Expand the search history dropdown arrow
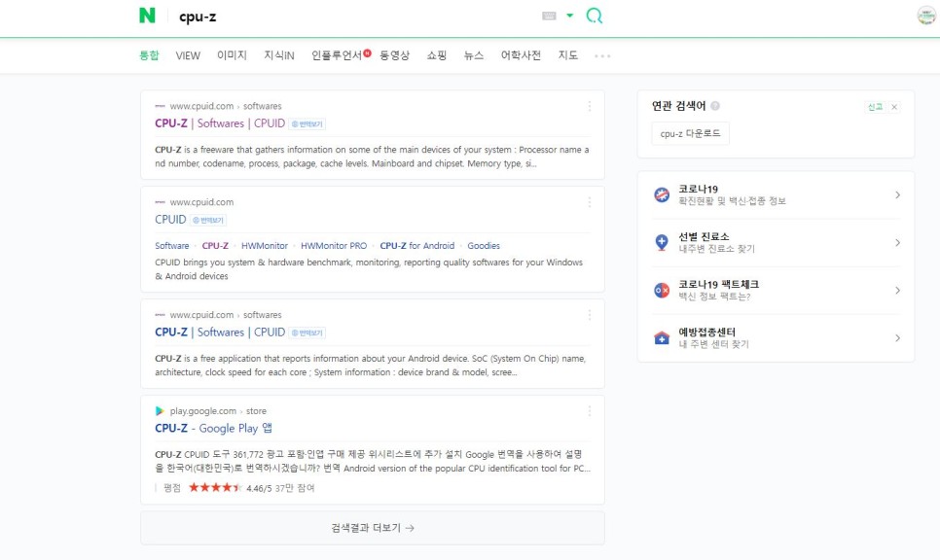This screenshot has width=940, height=560. pyautogui.click(x=569, y=16)
